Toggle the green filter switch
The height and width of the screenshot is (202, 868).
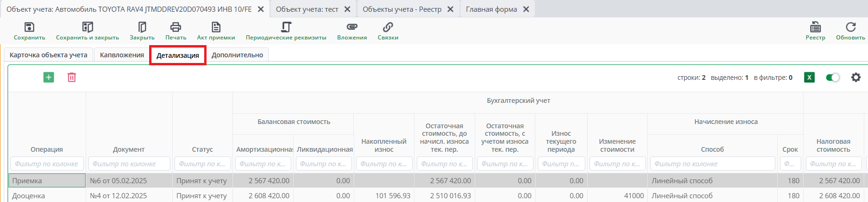(x=832, y=78)
